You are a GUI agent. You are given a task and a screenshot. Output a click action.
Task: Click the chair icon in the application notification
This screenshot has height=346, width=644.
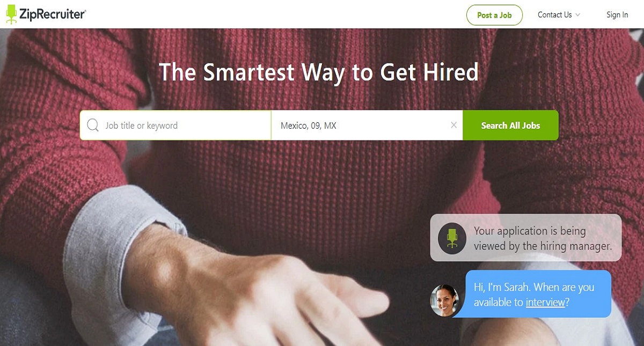(x=452, y=238)
